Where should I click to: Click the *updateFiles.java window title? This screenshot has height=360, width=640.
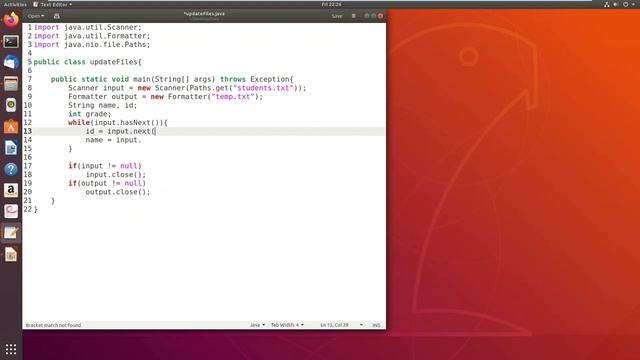click(x=204, y=14)
